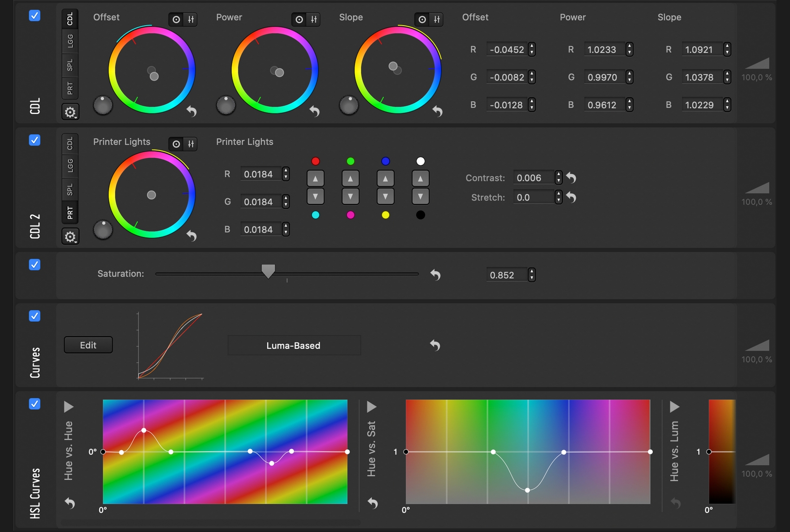Click the Edit curves button
Screen dimensions: 790x532
(x=88, y=345)
